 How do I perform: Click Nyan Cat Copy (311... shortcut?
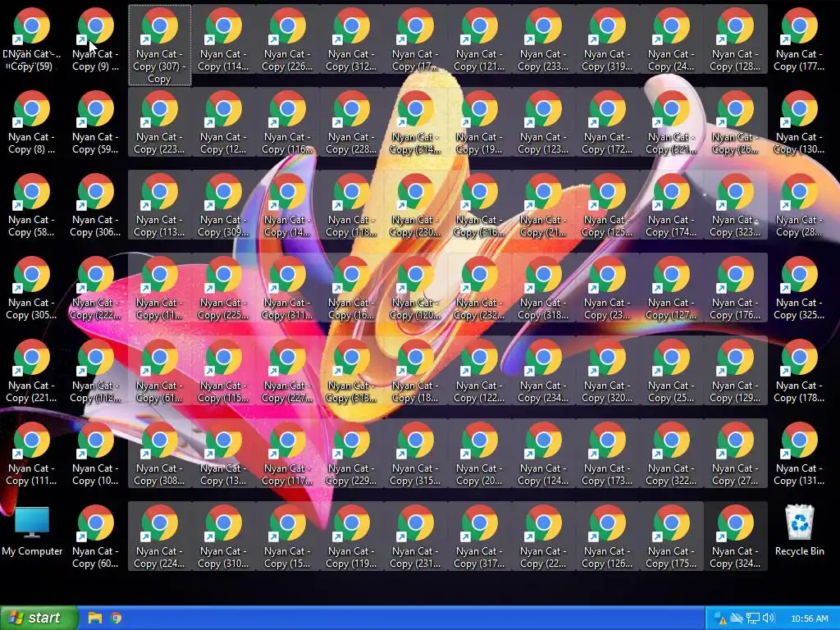click(287, 288)
